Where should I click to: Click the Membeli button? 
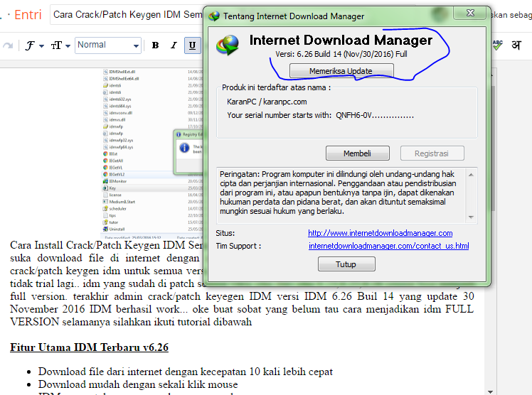click(357, 153)
